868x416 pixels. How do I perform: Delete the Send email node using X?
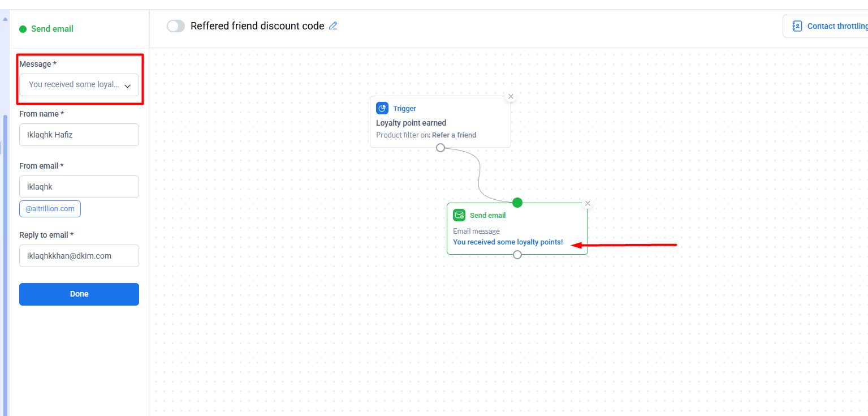click(588, 204)
